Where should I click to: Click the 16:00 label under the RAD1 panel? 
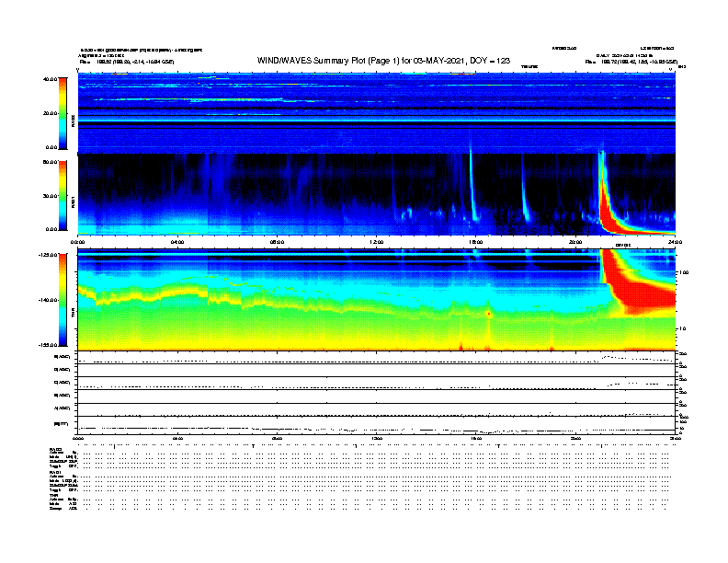point(476,242)
